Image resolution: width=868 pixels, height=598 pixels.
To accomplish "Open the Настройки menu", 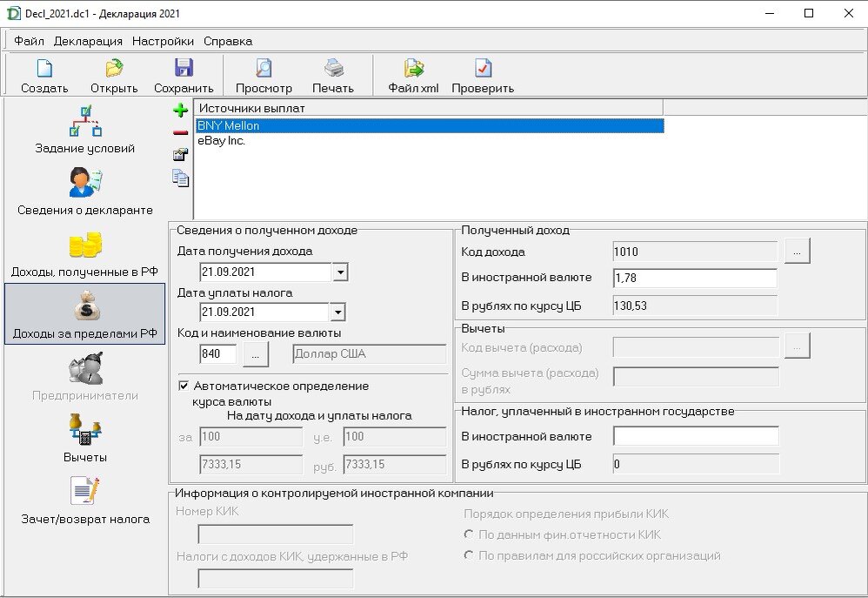I will (x=163, y=41).
